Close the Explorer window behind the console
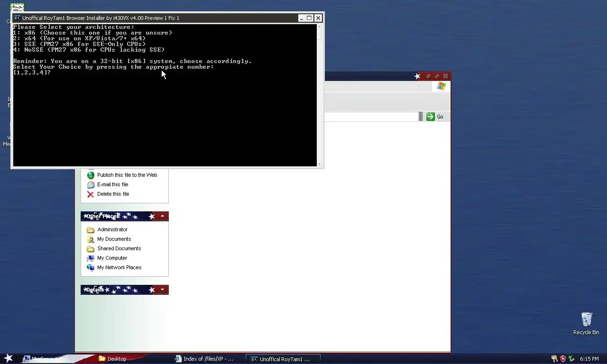The image size is (607, 364). point(445,76)
